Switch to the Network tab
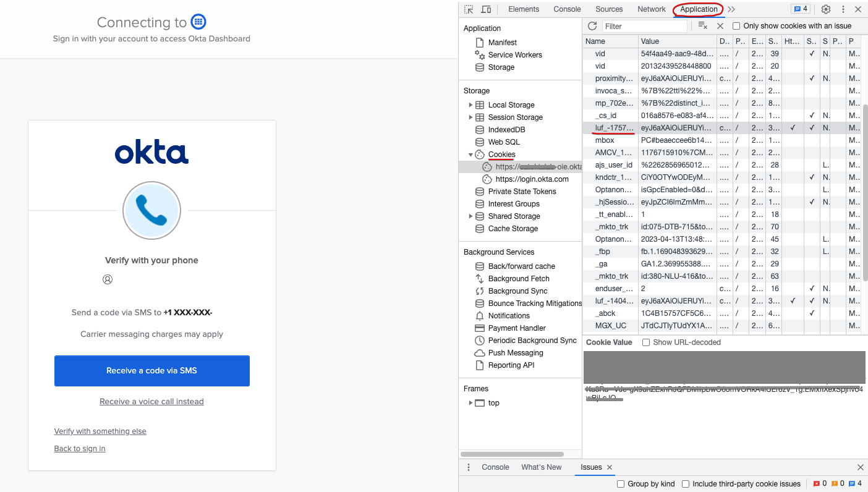 click(x=652, y=9)
